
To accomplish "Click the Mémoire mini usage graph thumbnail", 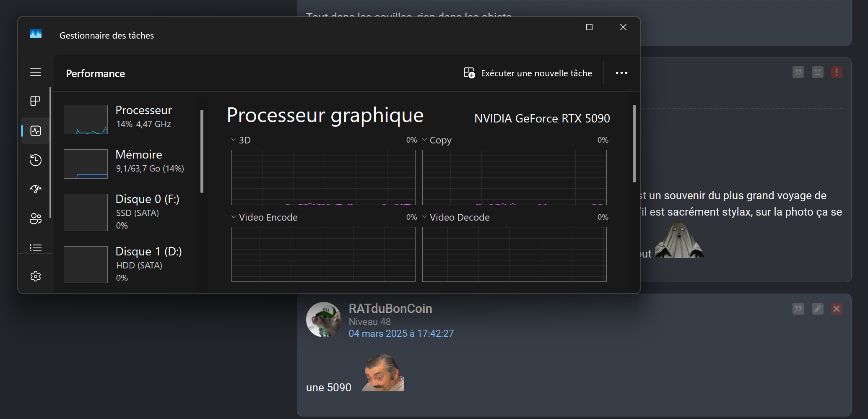I will (x=86, y=164).
